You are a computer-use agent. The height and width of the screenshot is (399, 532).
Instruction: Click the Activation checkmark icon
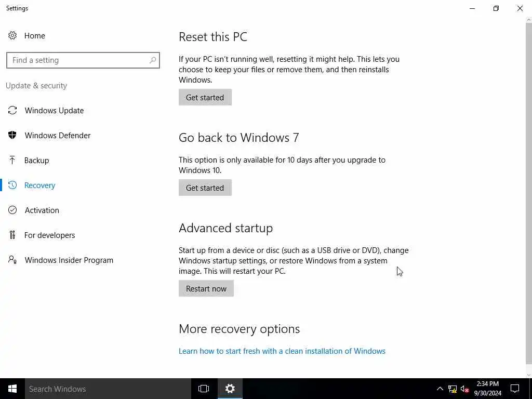12,210
